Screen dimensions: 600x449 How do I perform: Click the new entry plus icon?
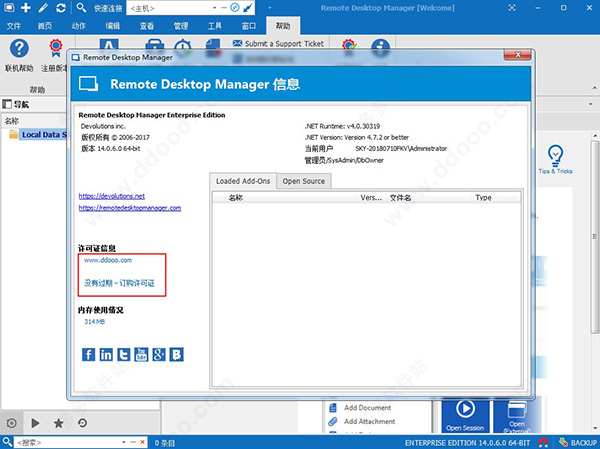pos(26,8)
